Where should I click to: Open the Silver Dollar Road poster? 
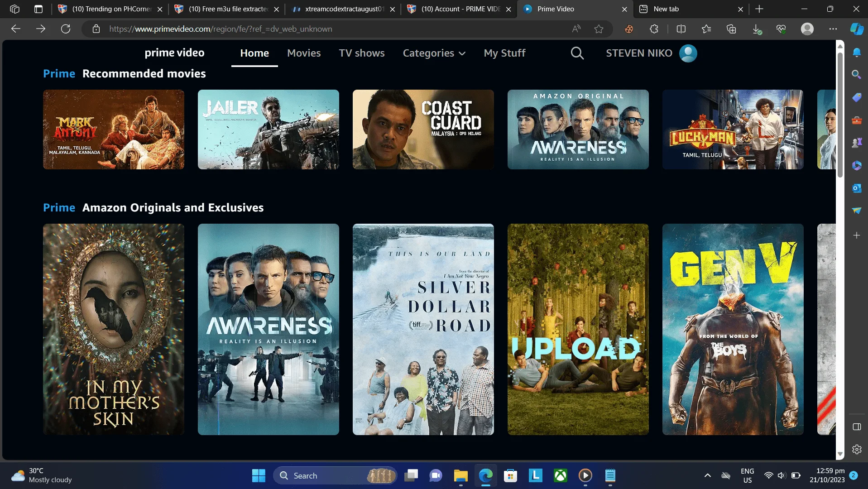[x=423, y=329]
